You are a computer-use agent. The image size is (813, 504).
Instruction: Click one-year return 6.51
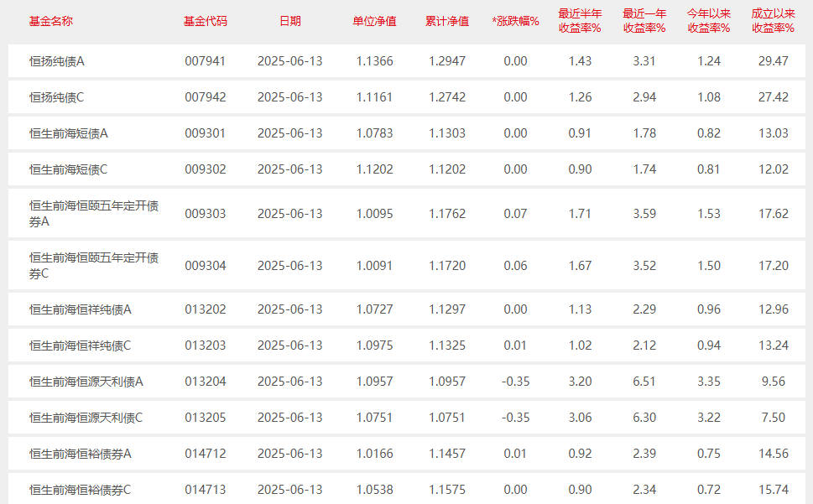(x=644, y=382)
